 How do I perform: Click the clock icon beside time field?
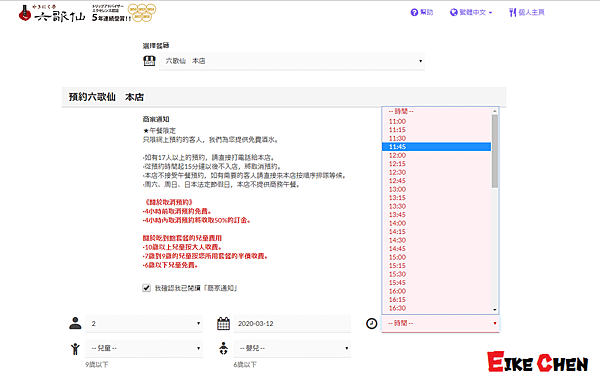click(372, 324)
